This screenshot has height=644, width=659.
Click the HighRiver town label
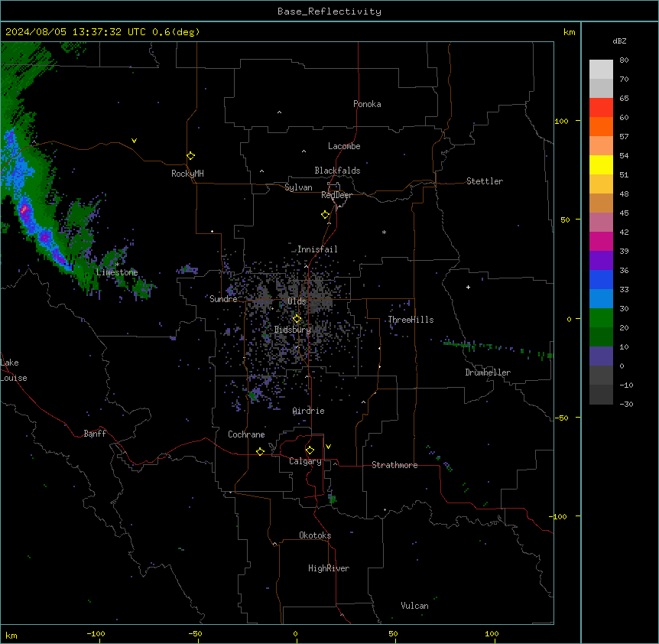coord(329,568)
